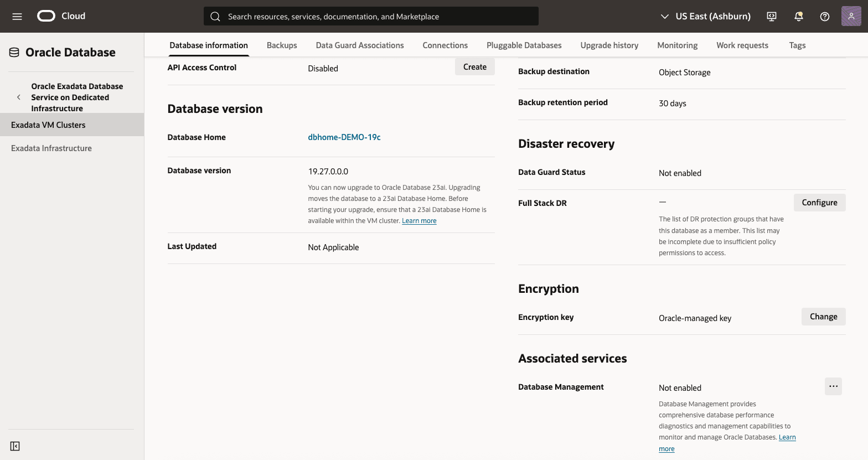Open the dbhome-DEMO-19c Database Home link

pos(344,137)
